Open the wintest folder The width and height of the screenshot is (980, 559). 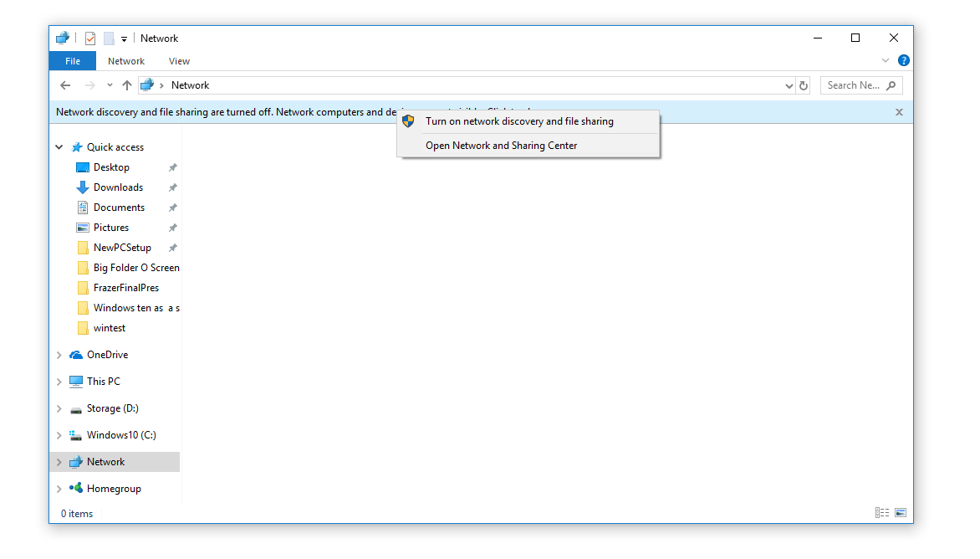109,327
